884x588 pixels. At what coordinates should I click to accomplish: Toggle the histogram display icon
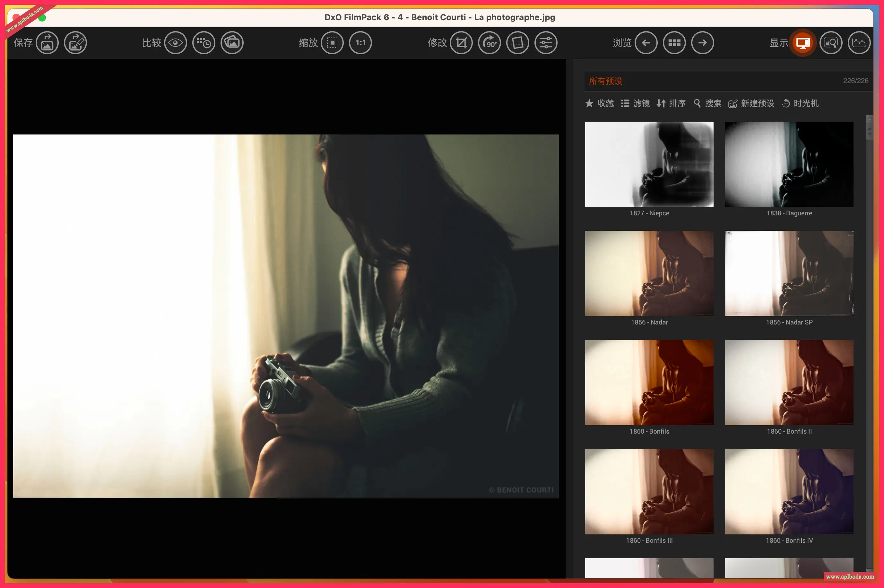(x=859, y=43)
